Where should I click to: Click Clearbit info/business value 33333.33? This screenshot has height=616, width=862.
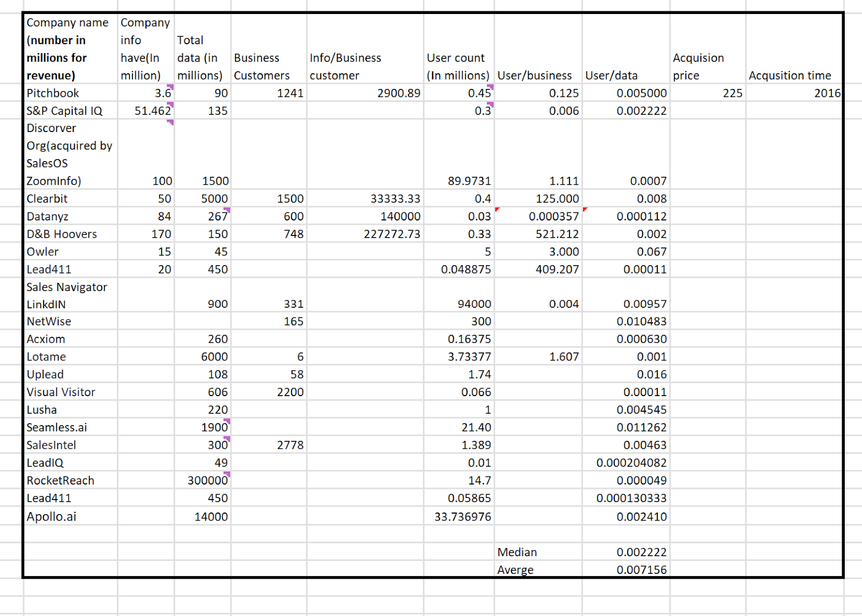pyautogui.click(x=365, y=198)
